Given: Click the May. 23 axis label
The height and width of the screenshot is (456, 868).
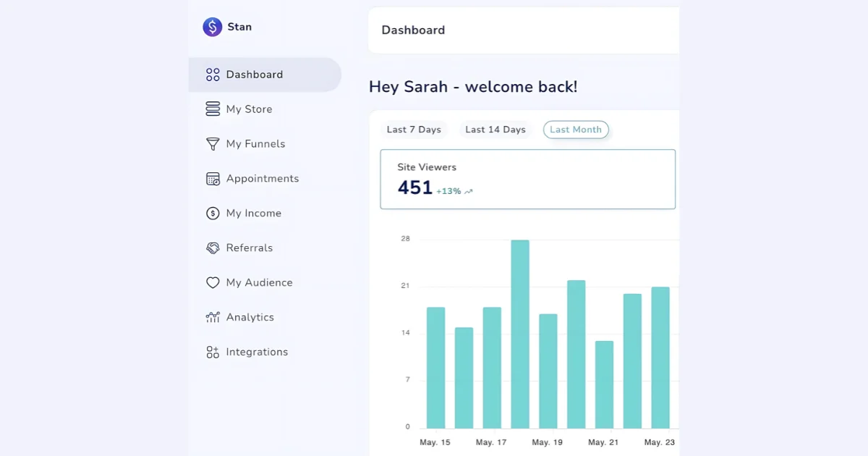Looking at the screenshot, I should tap(660, 442).
